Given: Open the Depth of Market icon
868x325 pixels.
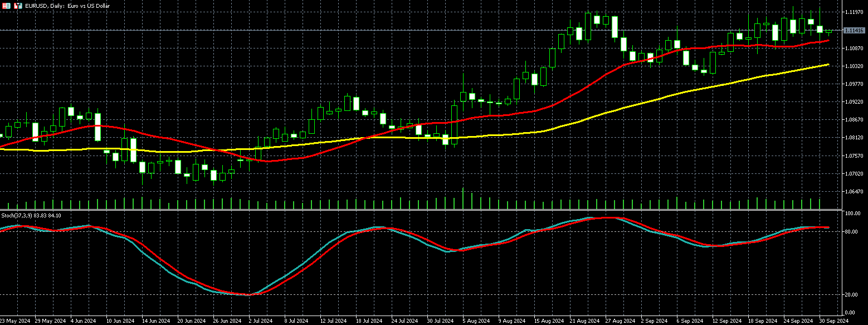Looking at the screenshot, I should coord(18,6).
